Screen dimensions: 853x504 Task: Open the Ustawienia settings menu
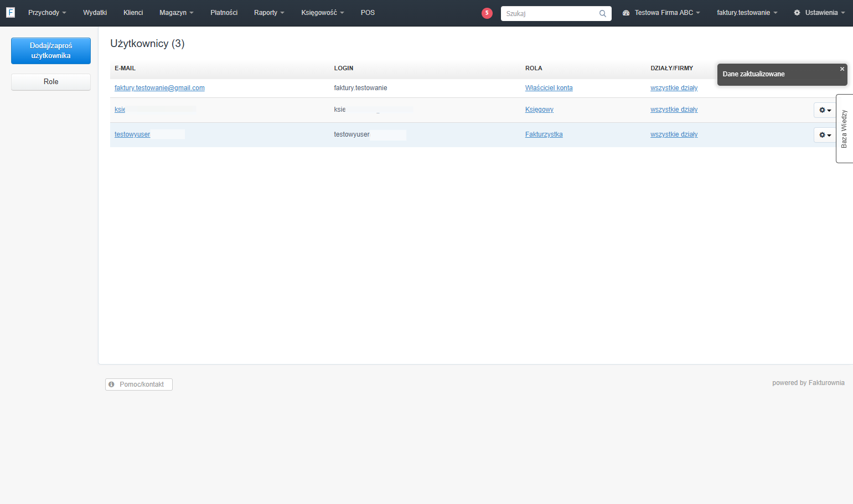(x=819, y=13)
